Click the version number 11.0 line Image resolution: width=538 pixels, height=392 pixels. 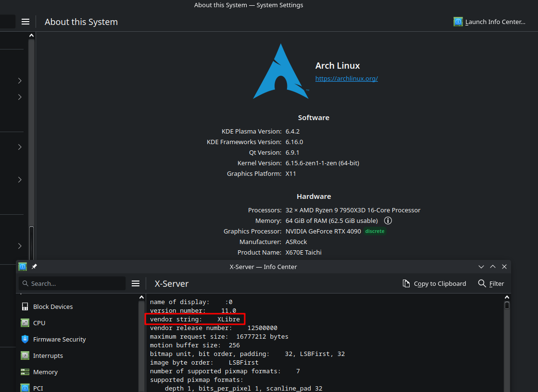coord(193,311)
